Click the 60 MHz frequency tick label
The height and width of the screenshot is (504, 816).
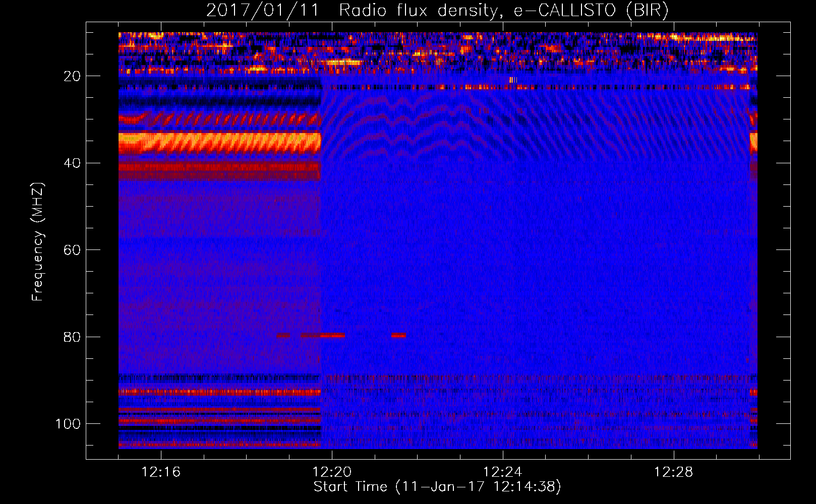point(73,250)
